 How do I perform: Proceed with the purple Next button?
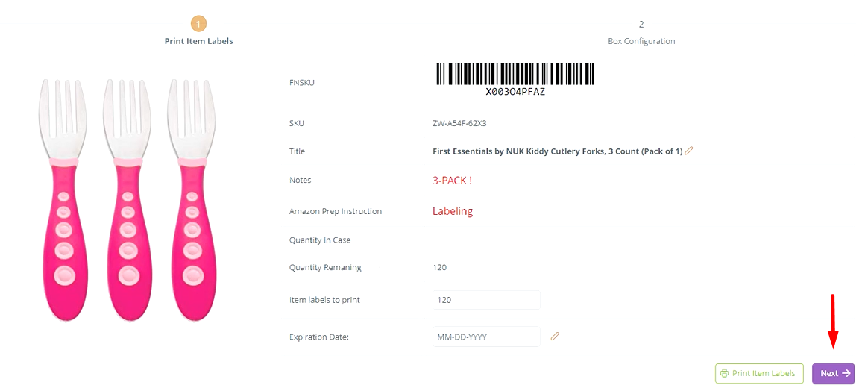pyautogui.click(x=833, y=373)
